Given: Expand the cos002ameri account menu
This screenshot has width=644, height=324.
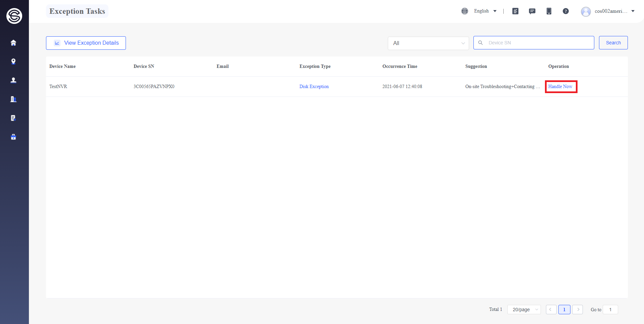Looking at the screenshot, I should (x=608, y=11).
